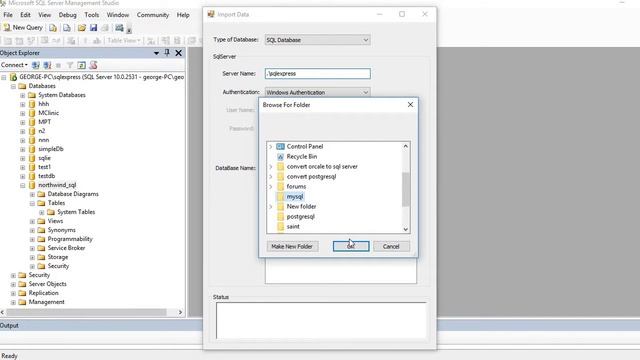Open the Edit menu
Screen dimensions: 640x360
[25, 15]
